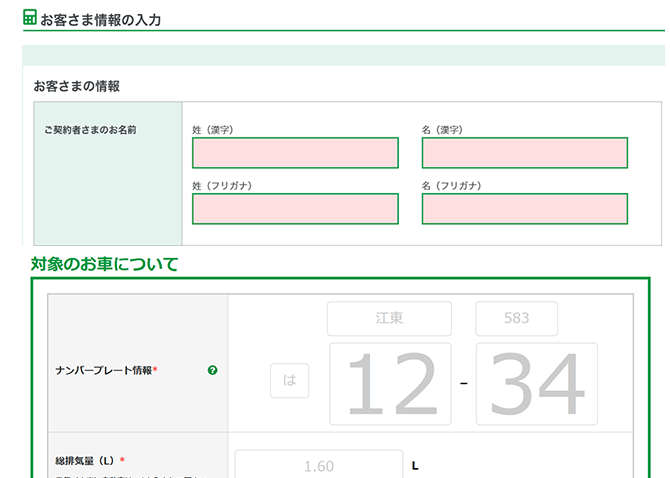Select the 姓（フリガナ） input field

295,209
